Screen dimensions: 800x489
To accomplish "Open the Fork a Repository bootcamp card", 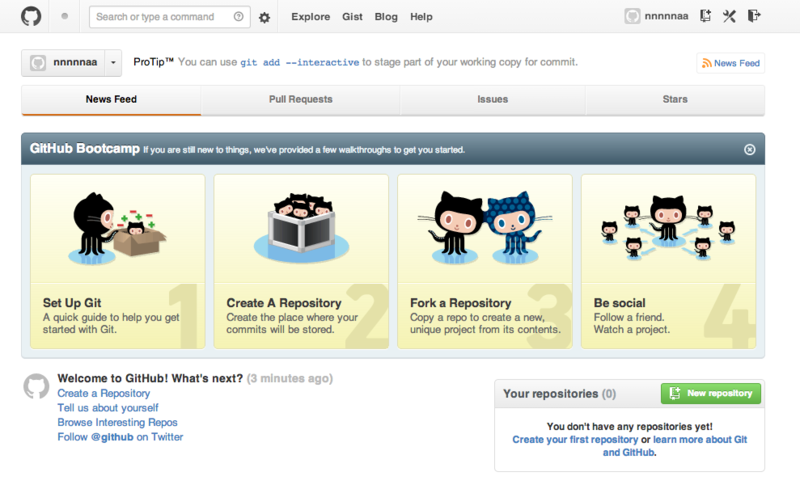I will pos(485,261).
